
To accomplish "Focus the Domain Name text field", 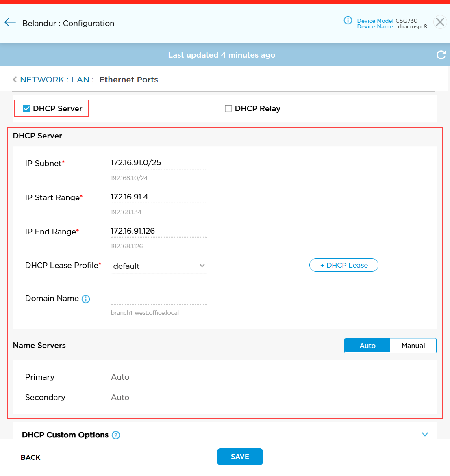I will tap(159, 299).
